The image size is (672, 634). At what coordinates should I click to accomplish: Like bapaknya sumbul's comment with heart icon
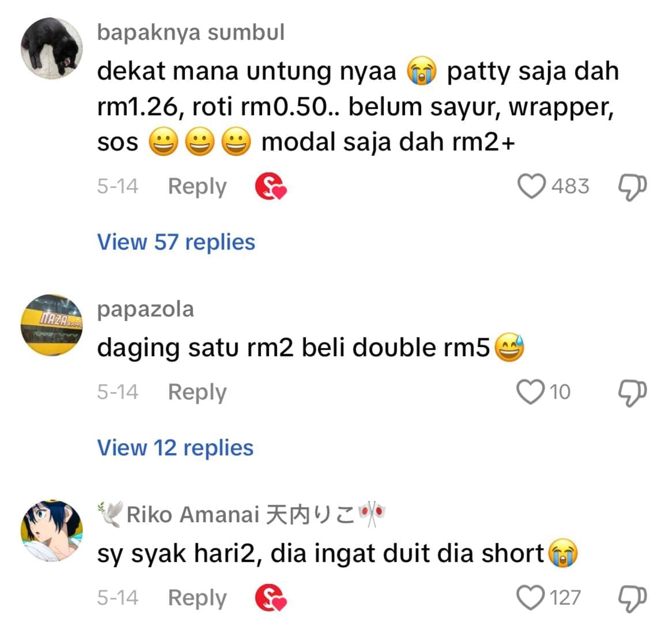[x=531, y=187]
